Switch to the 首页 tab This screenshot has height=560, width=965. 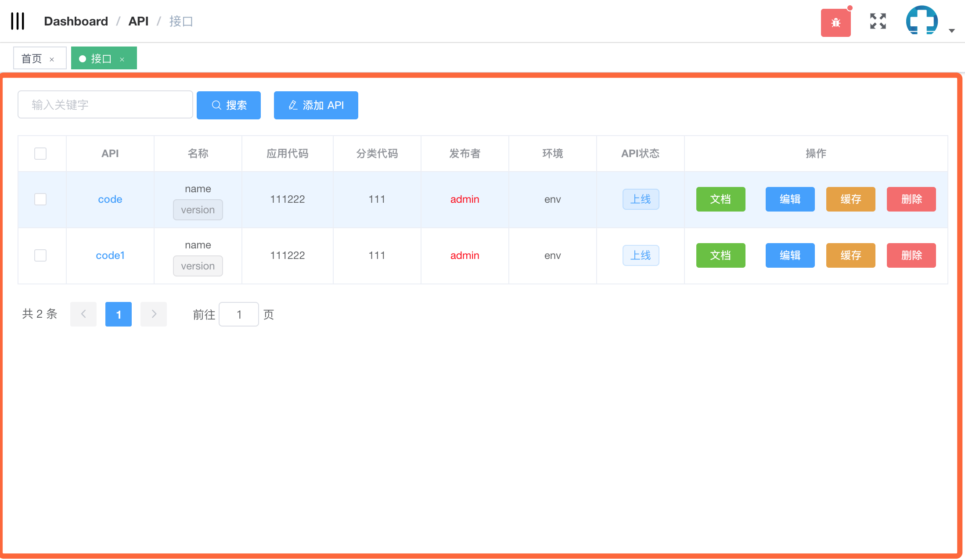tap(31, 58)
